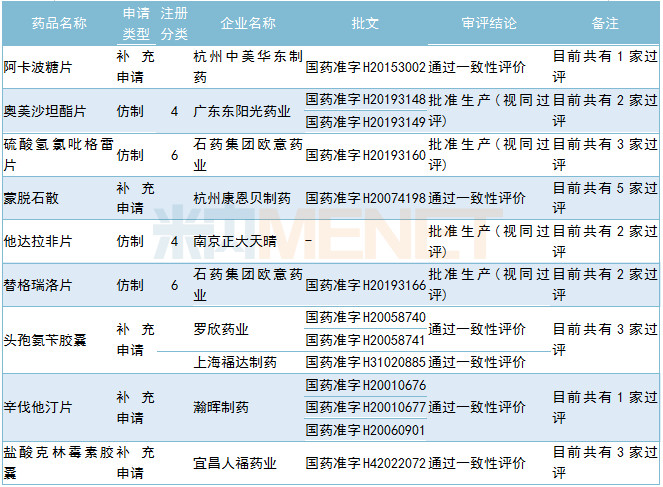663x487 pixels.
Task: Click approval number 国药准字H20010676
Action: pyautogui.click(x=365, y=385)
